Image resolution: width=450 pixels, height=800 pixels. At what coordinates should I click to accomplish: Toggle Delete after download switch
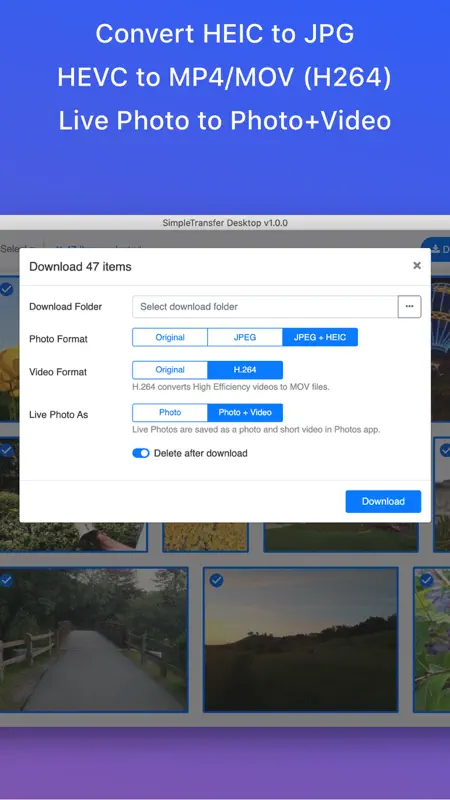click(x=141, y=453)
